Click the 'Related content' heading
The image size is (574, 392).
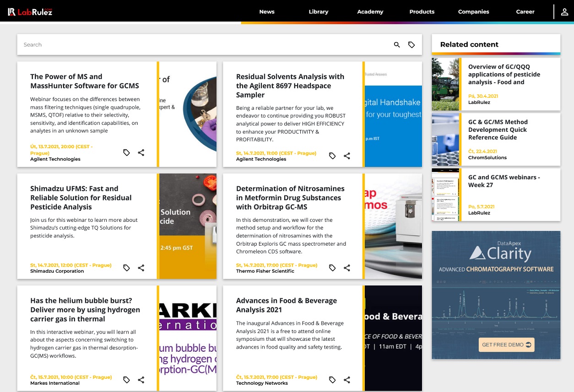469,44
